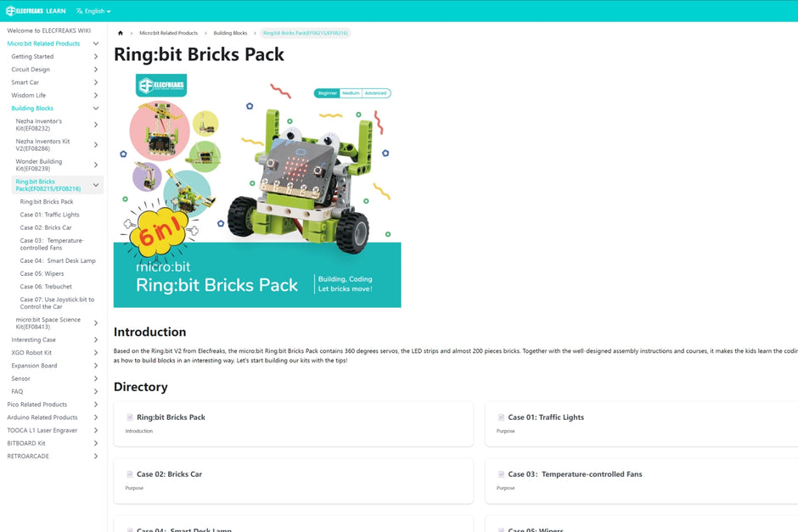
Task: Expand the XGO Robot Kit section
Action: click(96, 352)
